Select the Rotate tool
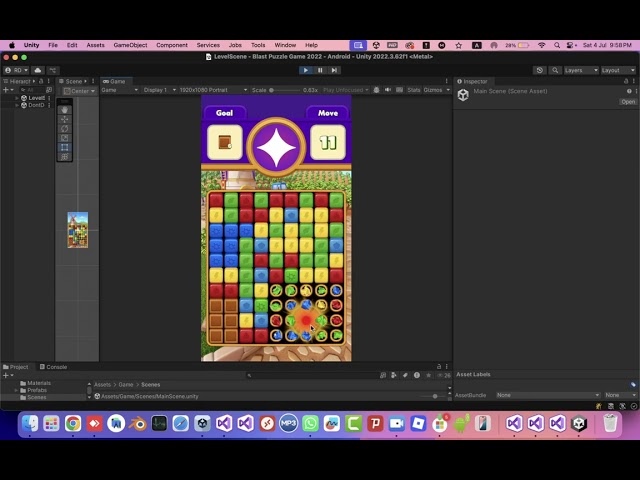Screen dimensions: 640x480 click(x=64, y=129)
